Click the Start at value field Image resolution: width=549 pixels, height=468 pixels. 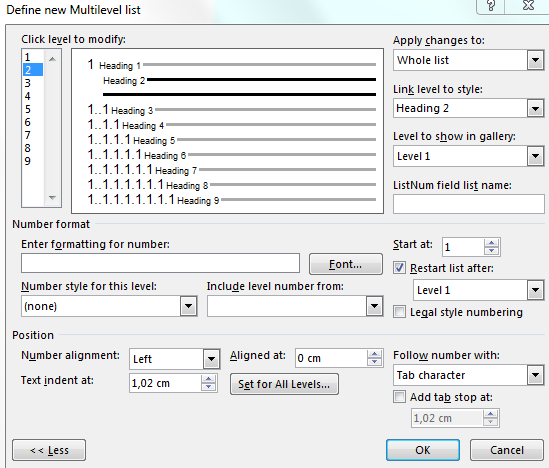463,247
